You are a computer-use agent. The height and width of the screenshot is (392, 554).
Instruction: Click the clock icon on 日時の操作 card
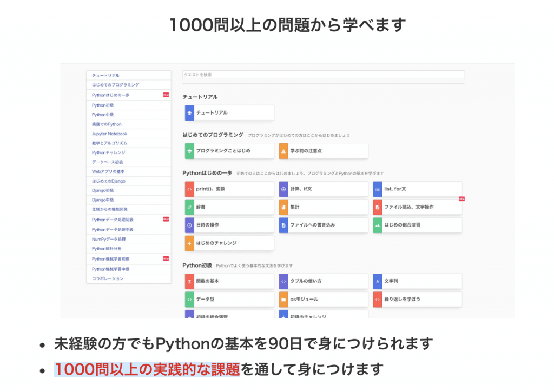(189, 225)
